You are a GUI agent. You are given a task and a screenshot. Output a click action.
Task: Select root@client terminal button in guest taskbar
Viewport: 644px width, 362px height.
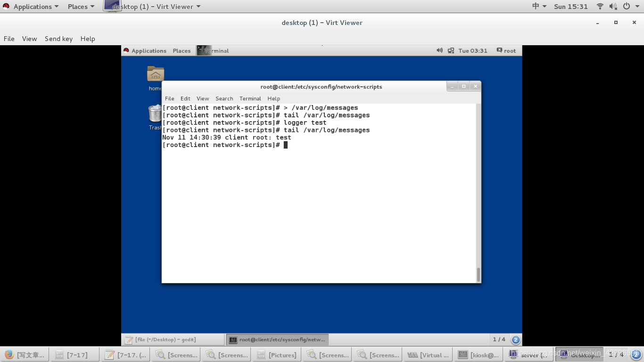(x=277, y=339)
